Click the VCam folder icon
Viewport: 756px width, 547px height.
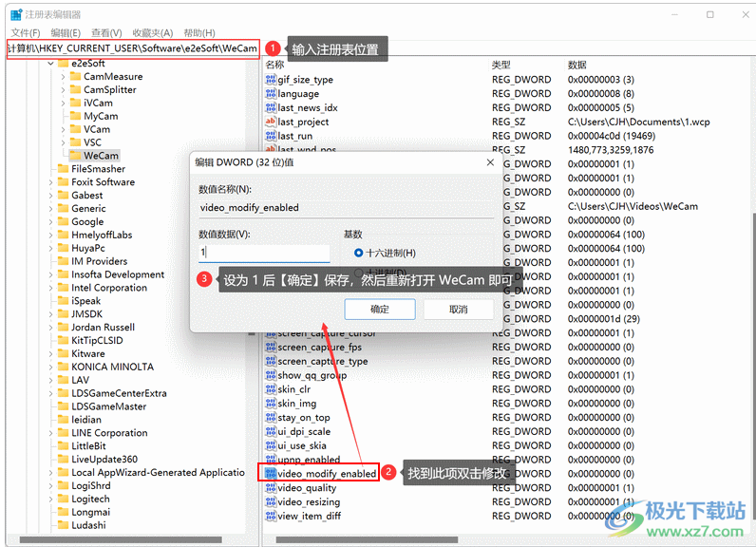click(75, 129)
